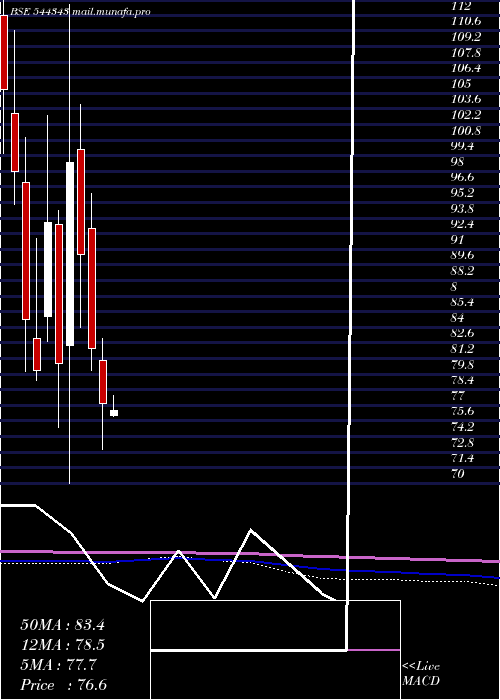Screen dimensions: 500x700
Task: Click the 100.8 price axis label
Action: [x=466, y=131]
